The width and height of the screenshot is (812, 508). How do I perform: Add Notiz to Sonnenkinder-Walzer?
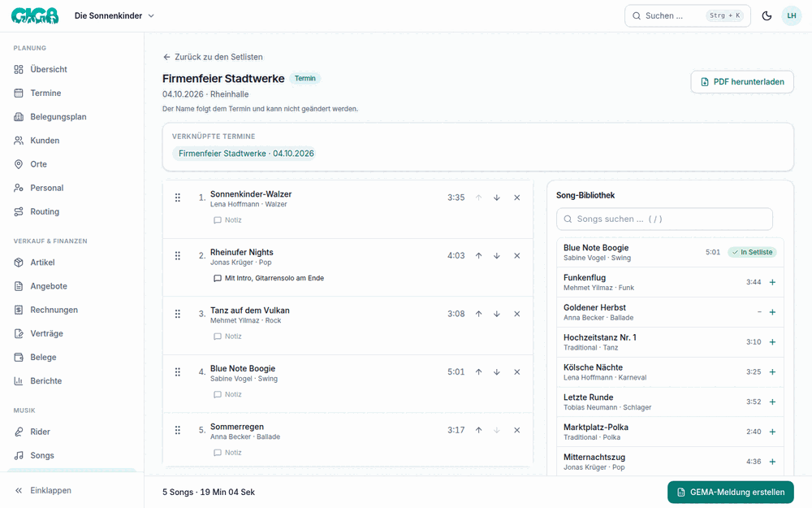pyautogui.click(x=228, y=220)
